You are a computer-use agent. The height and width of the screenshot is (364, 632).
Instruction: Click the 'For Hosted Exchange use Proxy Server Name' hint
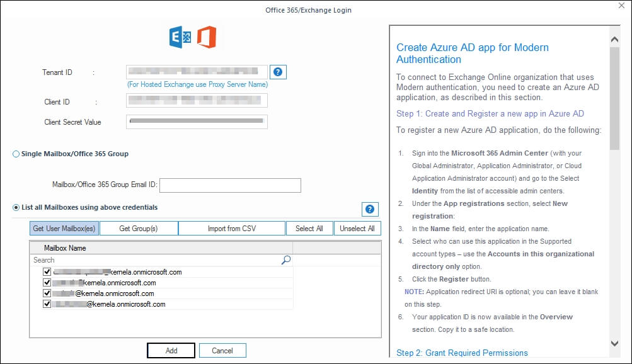(197, 84)
